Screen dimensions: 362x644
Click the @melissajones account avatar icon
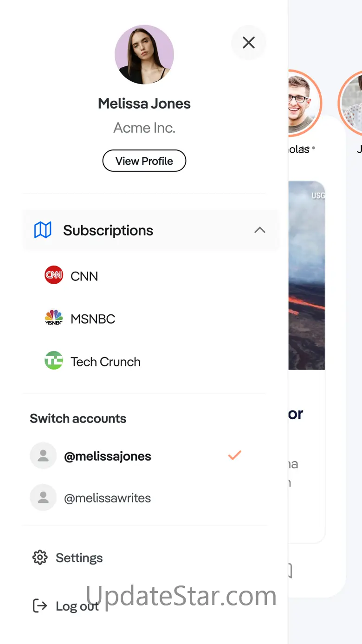(43, 455)
